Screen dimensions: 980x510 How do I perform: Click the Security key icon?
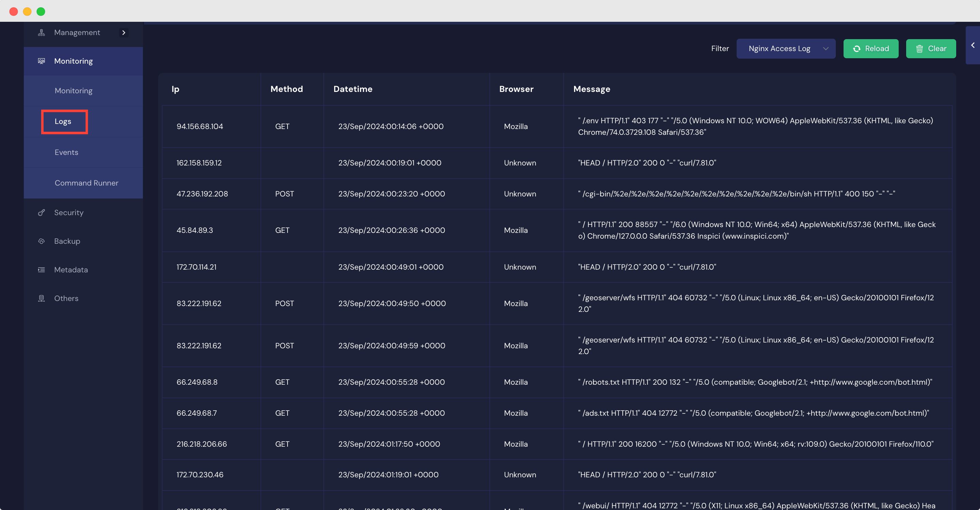(x=41, y=212)
